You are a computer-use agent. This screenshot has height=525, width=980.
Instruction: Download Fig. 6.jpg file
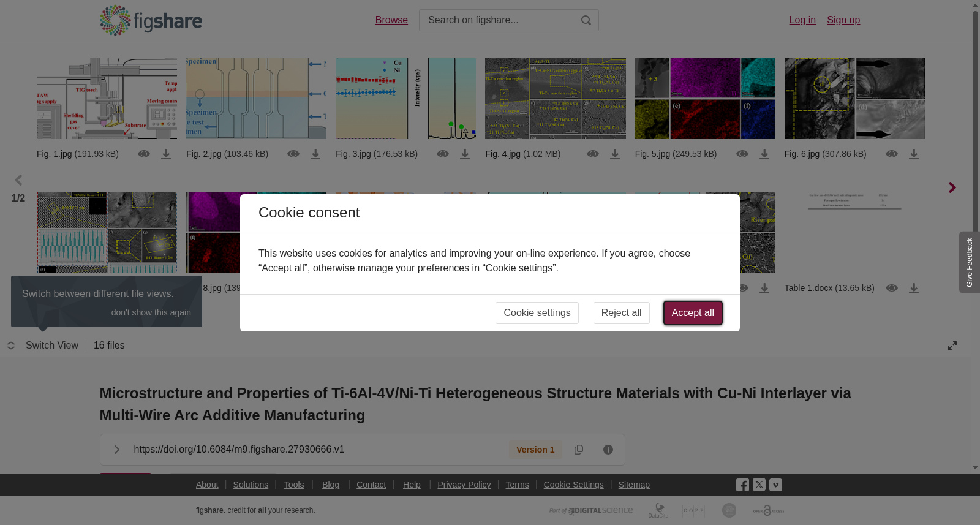click(x=914, y=154)
